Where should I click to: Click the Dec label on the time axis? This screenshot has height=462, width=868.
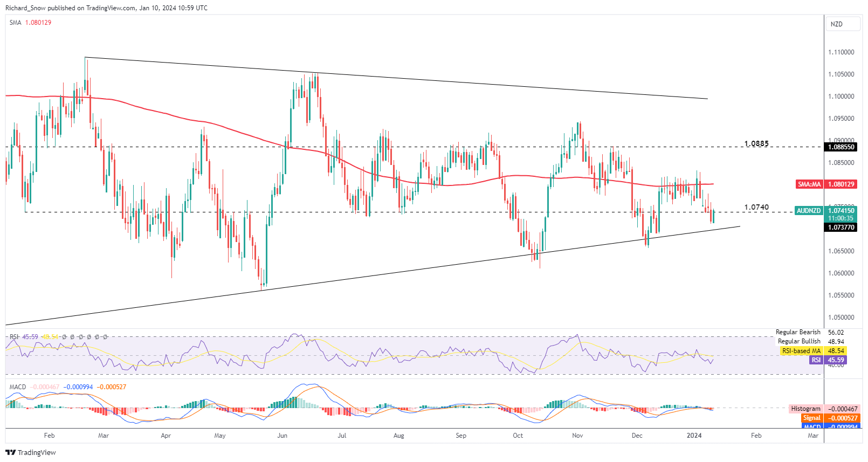[x=637, y=436]
